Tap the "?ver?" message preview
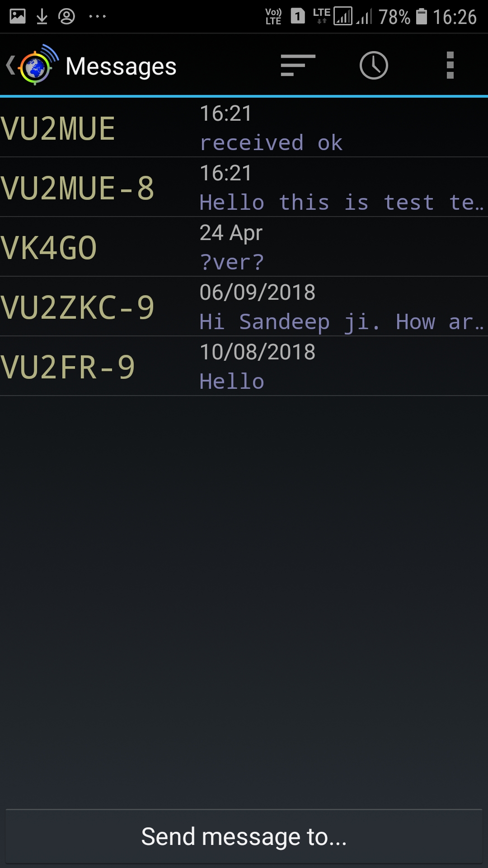The width and height of the screenshot is (488, 868). click(232, 262)
